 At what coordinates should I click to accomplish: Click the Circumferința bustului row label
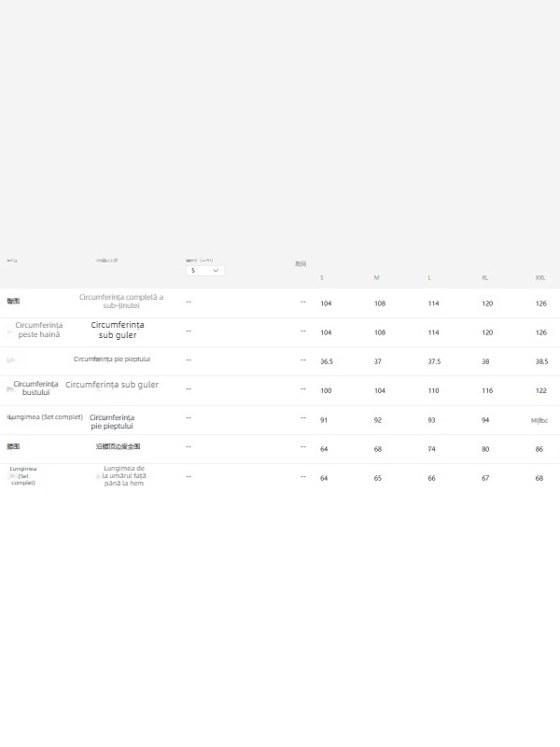[36, 388]
